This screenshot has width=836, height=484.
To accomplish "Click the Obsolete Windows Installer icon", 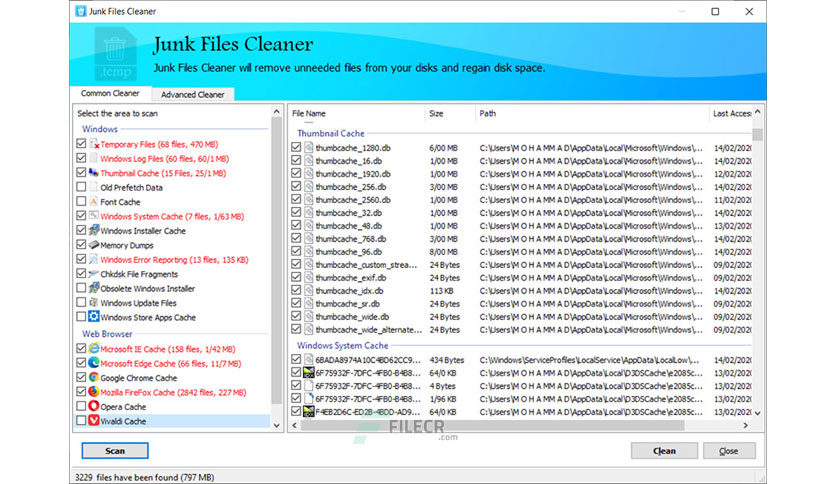I will [94, 288].
